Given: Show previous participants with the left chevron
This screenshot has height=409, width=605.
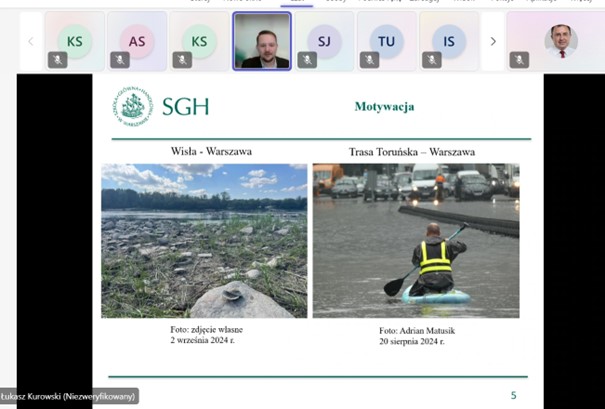Looking at the screenshot, I should pyautogui.click(x=31, y=41).
